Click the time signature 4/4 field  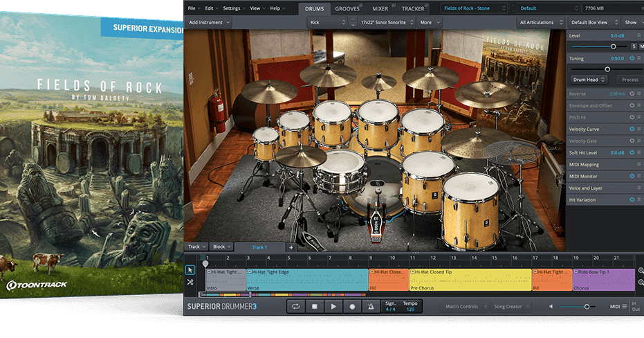click(x=390, y=306)
